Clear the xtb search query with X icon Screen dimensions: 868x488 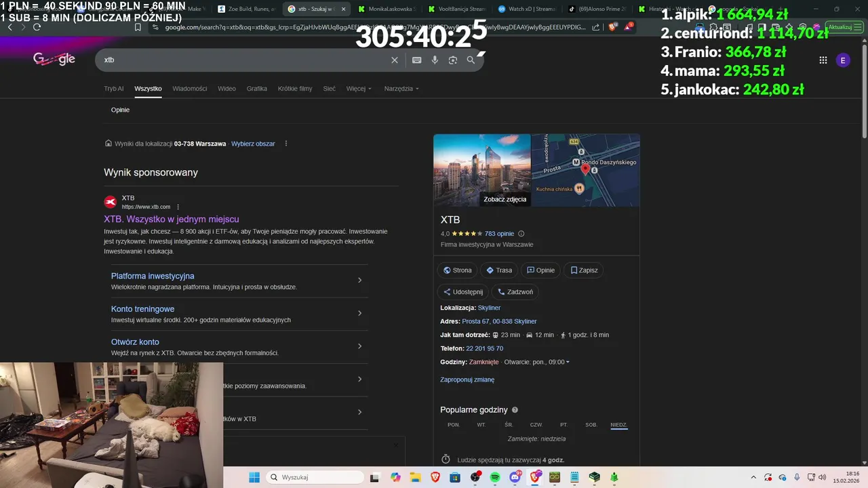[x=395, y=60]
